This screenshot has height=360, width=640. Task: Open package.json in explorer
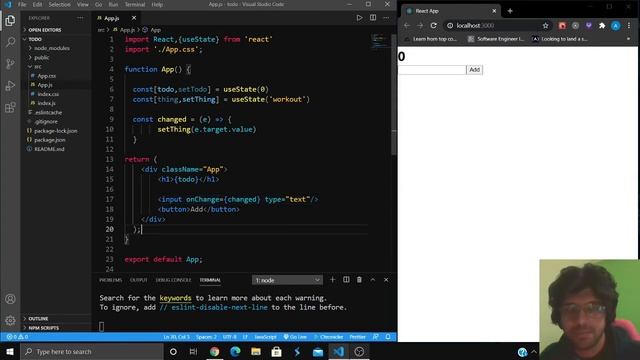[x=50, y=140]
